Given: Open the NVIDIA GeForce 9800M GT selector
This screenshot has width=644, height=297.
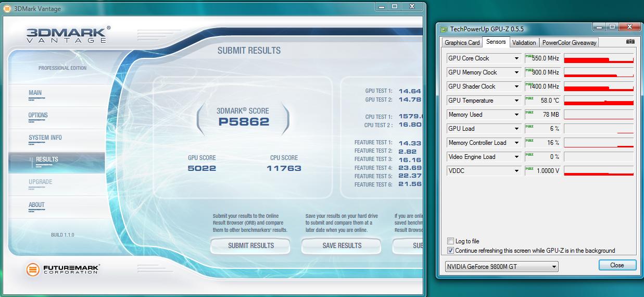Looking at the screenshot, I should 501,267.
